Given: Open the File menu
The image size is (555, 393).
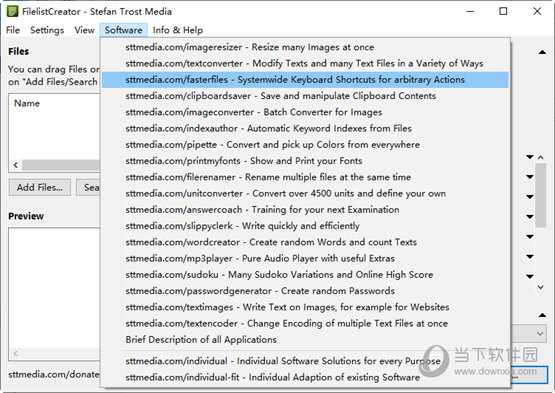Looking at the screenshot, I should tap(13, 30).
